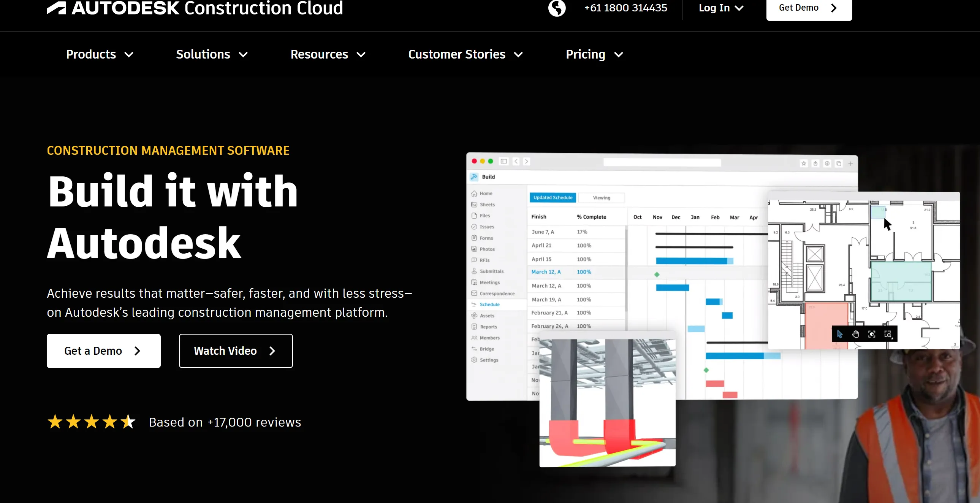Viewport: 980px width, 503px height.
Task: Click the Members icon in Build sidebar
Action: tap(474, 338)
